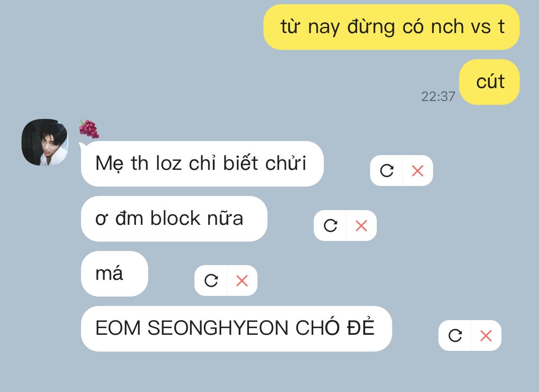Screen dimensions: 539x392
Task: Retry sending the 'Mẹ th loz chỉ biết chửi' message
Action: pyautogui.click(x=387, y=170)
